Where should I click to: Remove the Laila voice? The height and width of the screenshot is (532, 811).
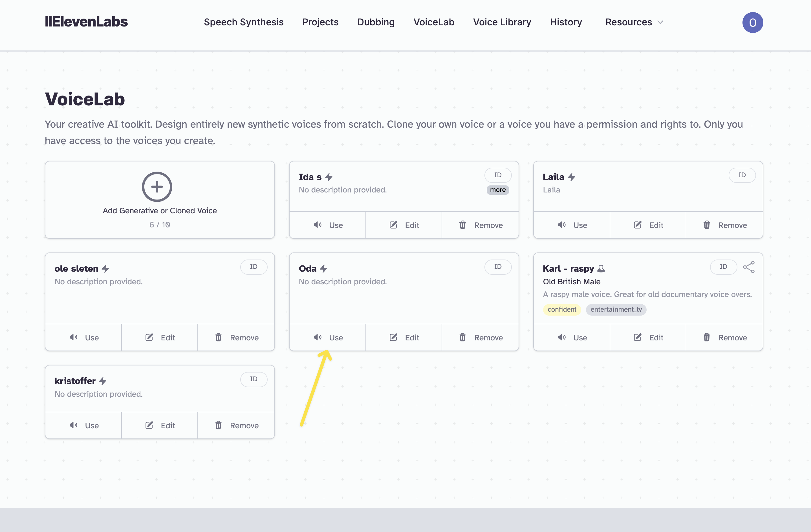[724, 225]
